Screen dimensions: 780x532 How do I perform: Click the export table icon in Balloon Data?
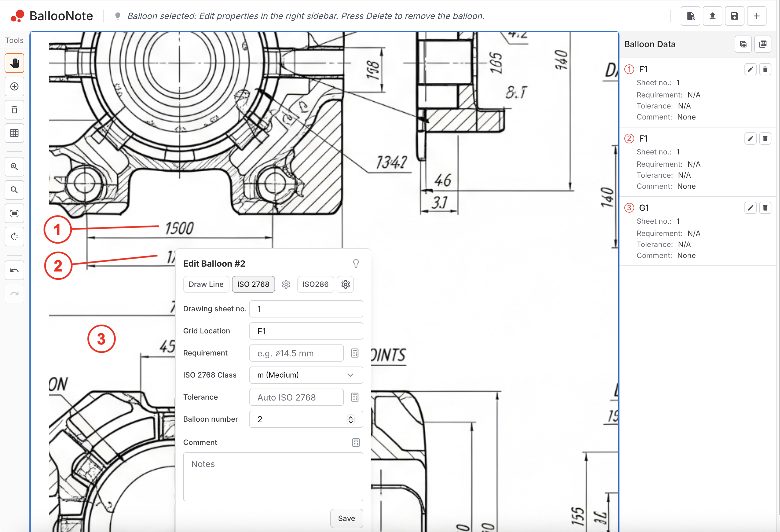click(743, 44)
